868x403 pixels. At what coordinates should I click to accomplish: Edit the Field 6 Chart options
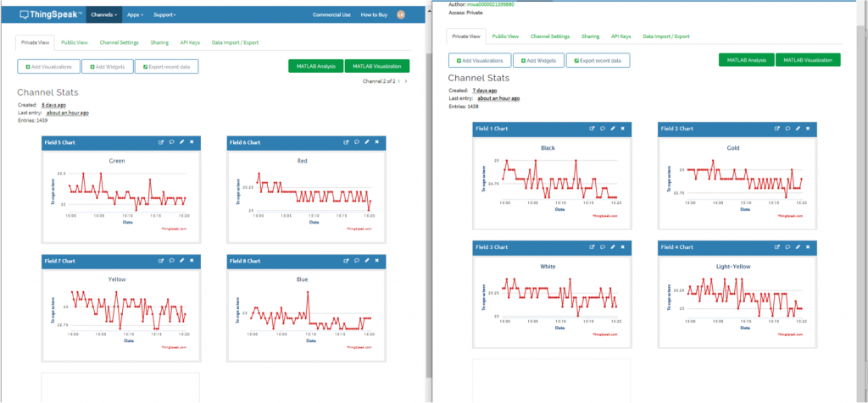367,142
